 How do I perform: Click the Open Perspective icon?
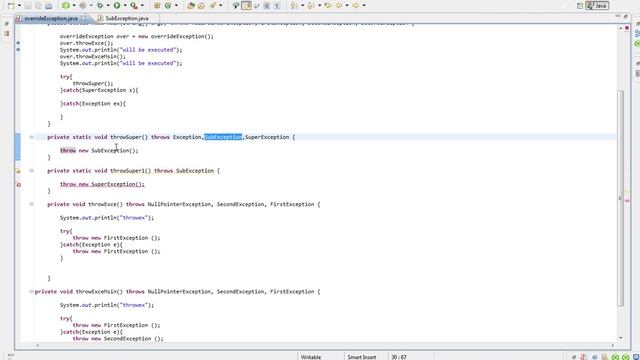(x=580, y=6)
